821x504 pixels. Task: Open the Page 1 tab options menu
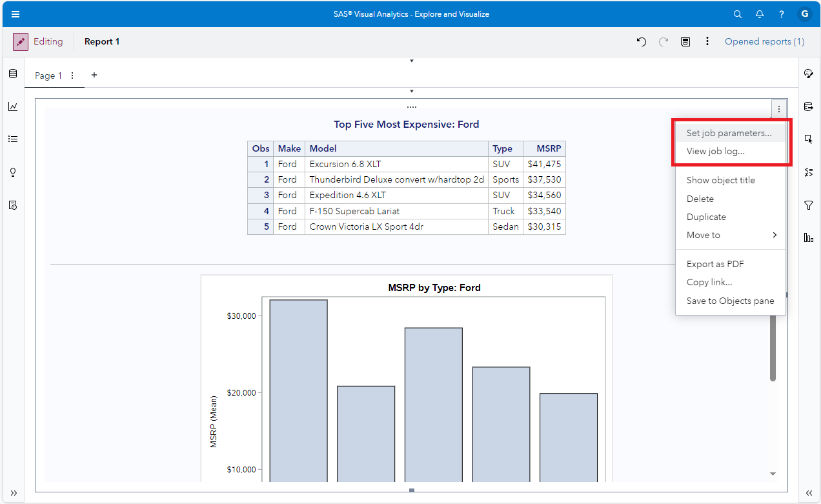[x=72, y=75]
